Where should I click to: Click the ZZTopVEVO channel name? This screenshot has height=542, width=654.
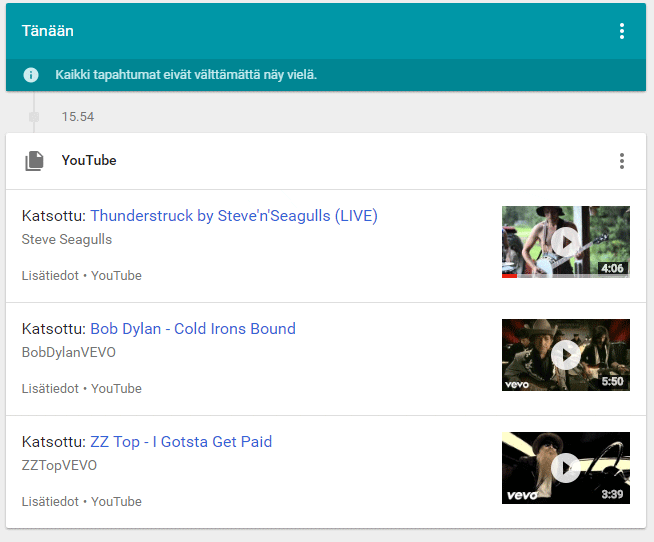coord(59,465)
